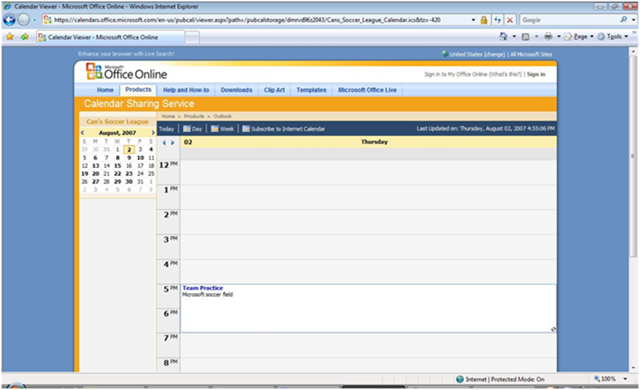
Task: Select August 15 in the mini calendar
Action: (x=118, y=166)
